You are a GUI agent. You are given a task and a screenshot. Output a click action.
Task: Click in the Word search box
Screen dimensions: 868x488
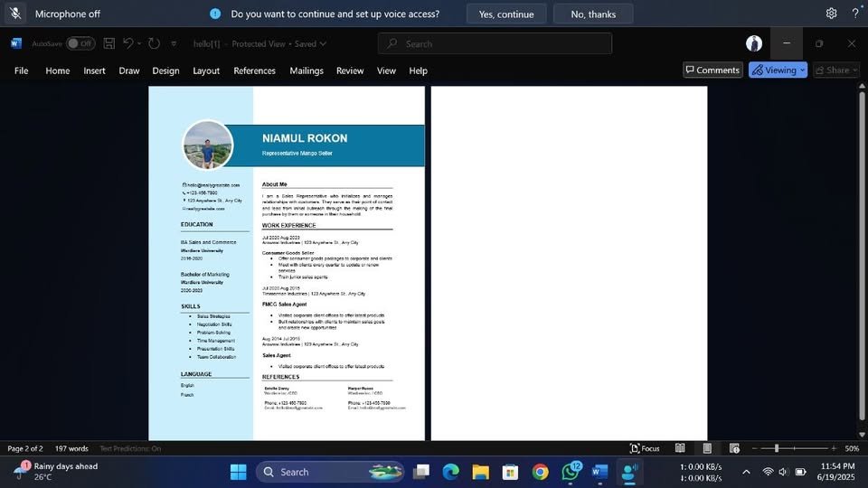(495, 43)
